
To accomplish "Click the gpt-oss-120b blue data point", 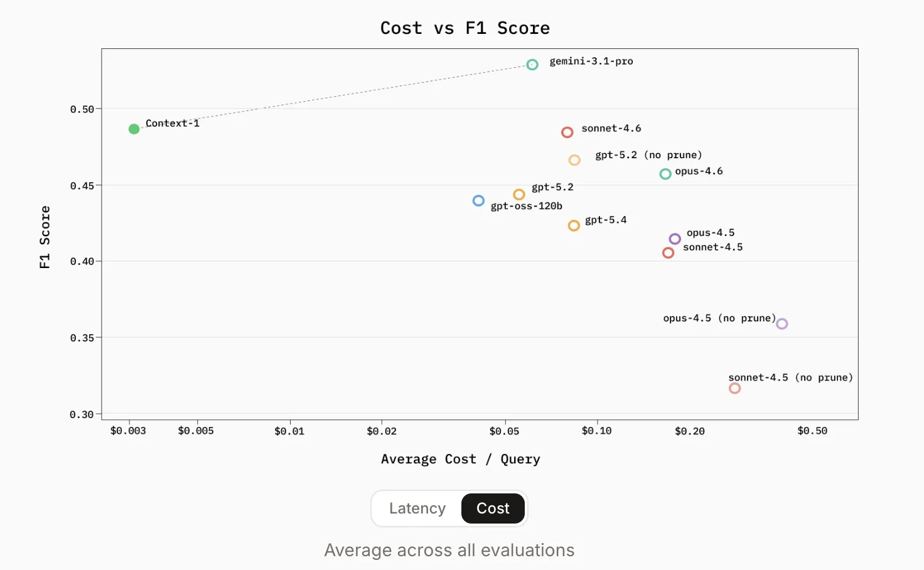I will click(x=478, y=201).
